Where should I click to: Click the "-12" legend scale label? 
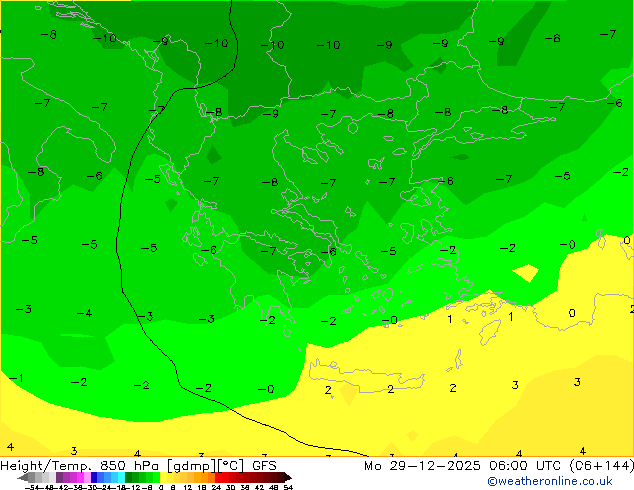(x=133, y=488)
